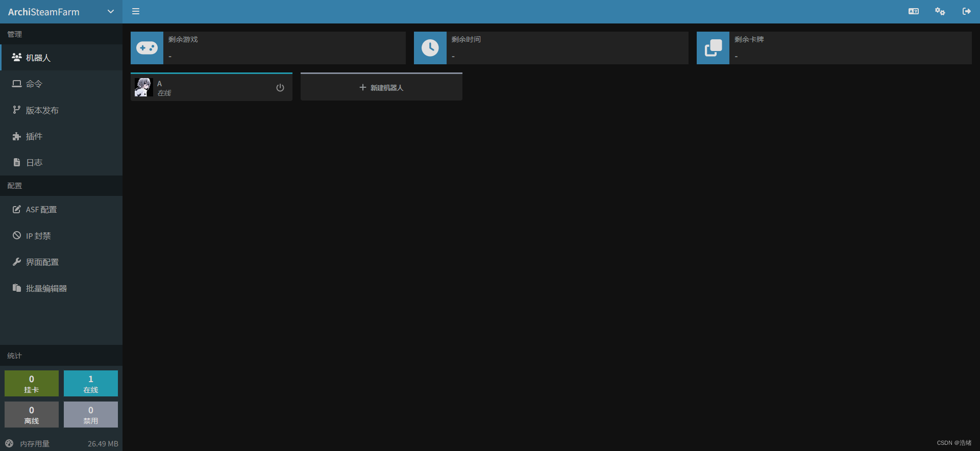Screen dimensions: 980x451
Task: Open the IP 封禁 ban page
Action: [x=38, y=236]
